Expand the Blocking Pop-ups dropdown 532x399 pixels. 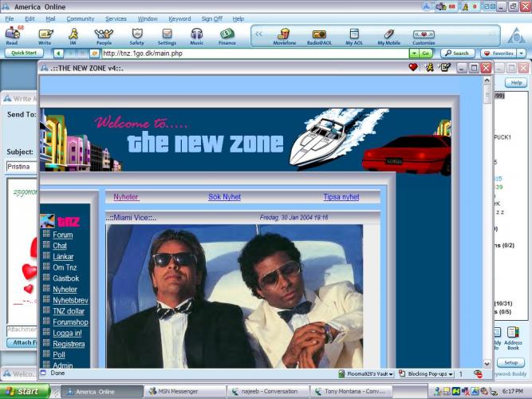pyautogui.click(x=451, y=373)
